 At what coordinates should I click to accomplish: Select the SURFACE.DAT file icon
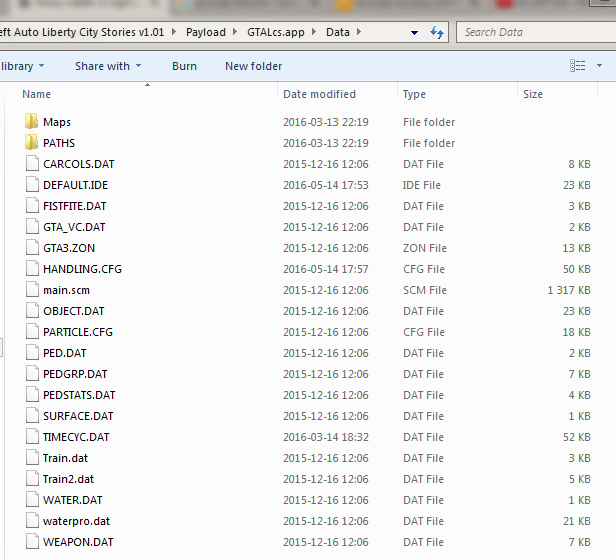click(x=32, y=416)
